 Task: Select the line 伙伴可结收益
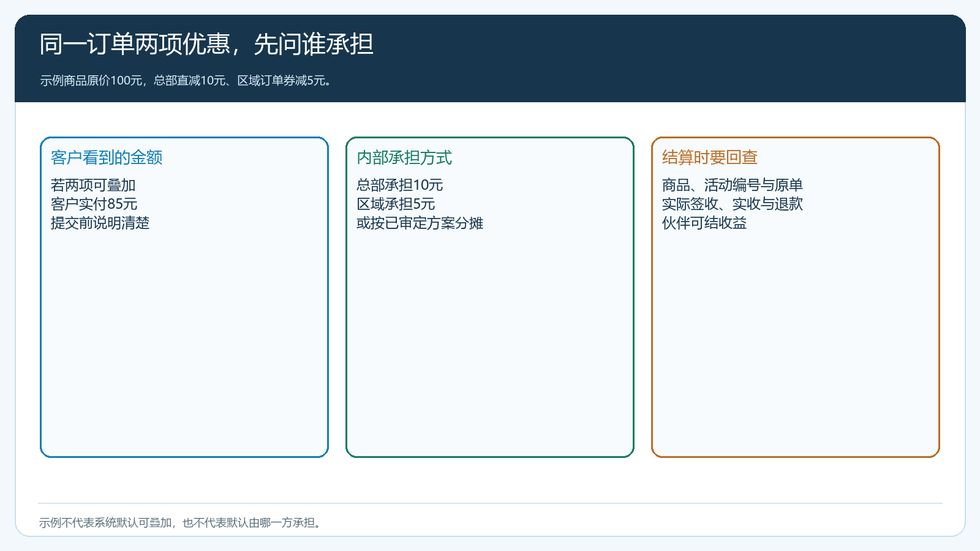point(704,223)
